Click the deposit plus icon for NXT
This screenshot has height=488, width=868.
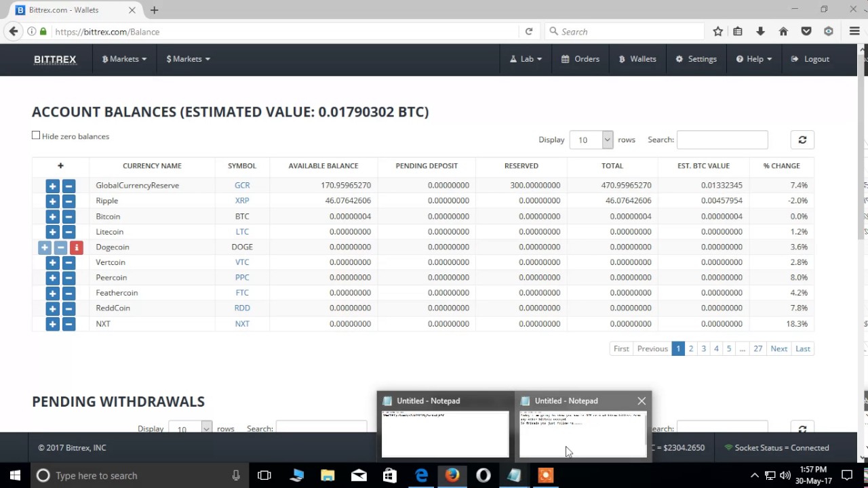(x=52, y=324)
